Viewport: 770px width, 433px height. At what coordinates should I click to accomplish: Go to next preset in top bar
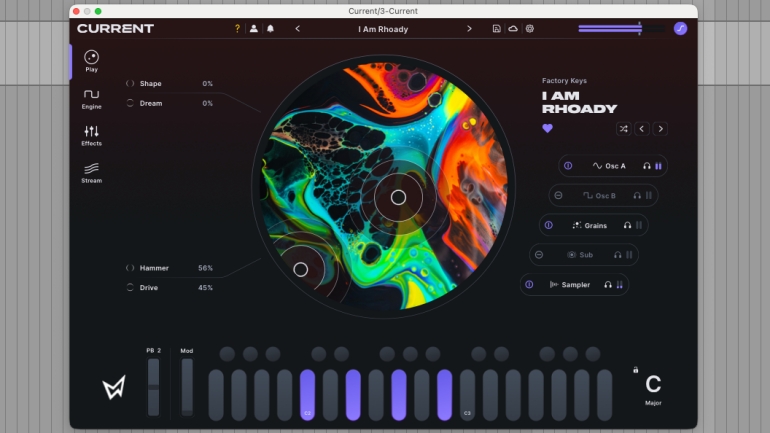[469, 28]
